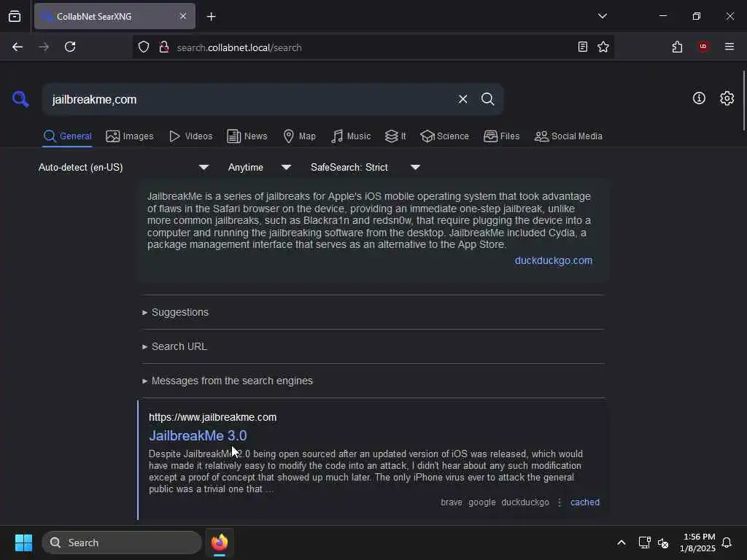Screen dimensions: 747x560
Task: Switch to Social Media category
Action: pos(568,136)
